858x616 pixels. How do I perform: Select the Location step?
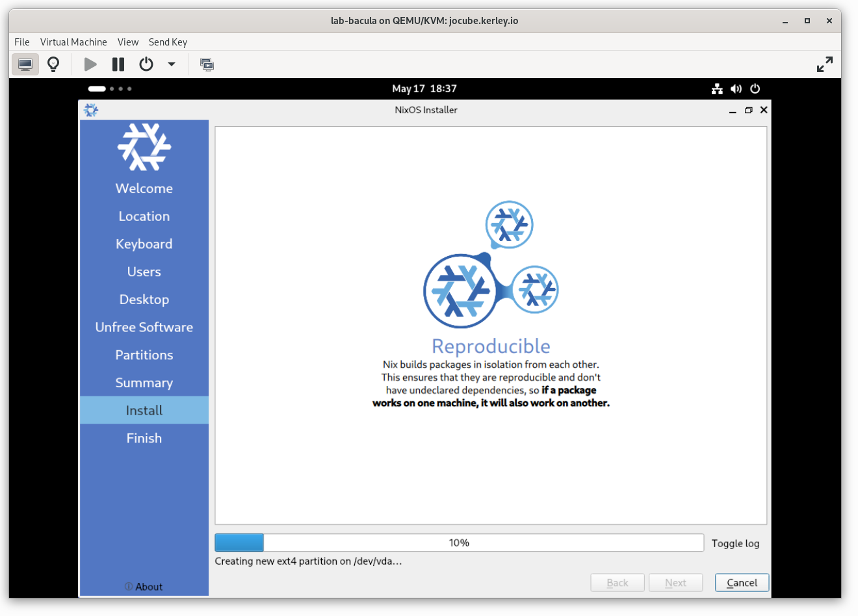tap(144, 216)
